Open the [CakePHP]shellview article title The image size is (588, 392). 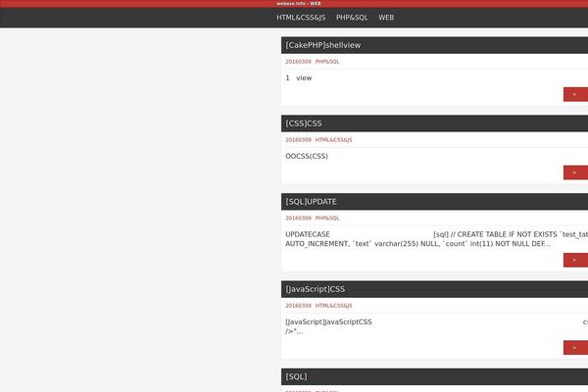click(x=322, y=45)
